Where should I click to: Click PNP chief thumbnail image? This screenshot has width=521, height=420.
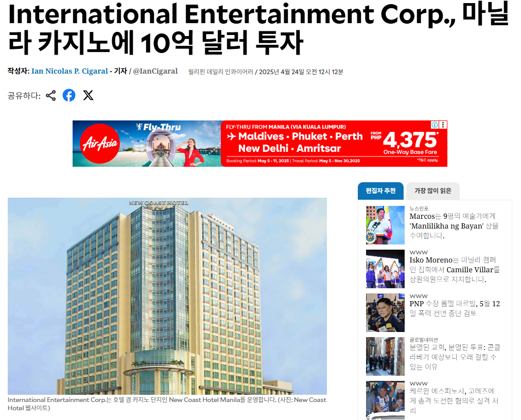[x=385, y=312]
